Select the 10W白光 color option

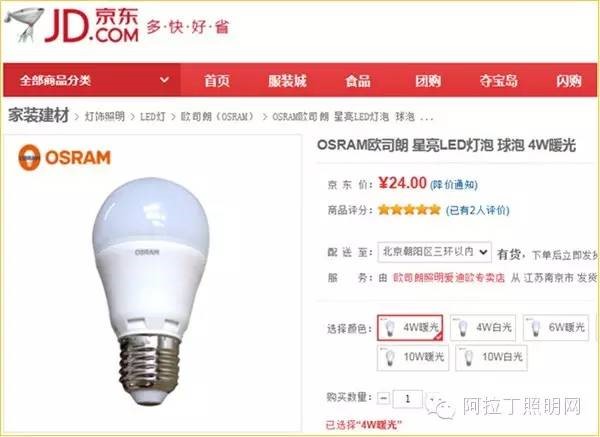[491, 357]
